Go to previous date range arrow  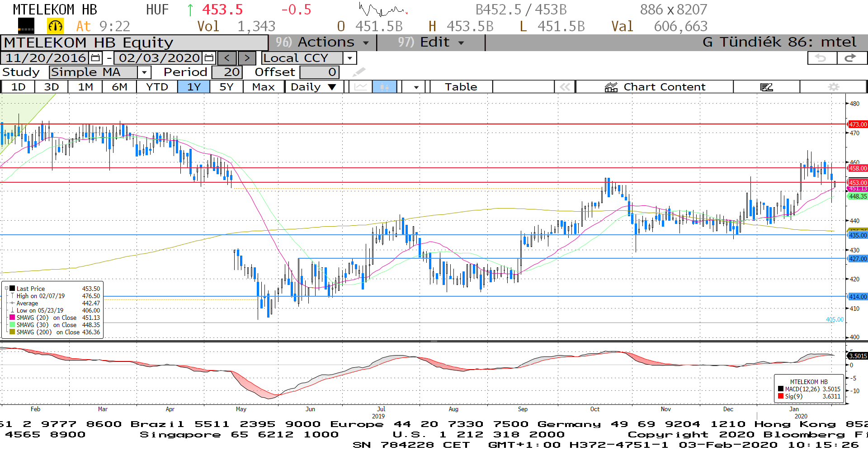[227, 58]
